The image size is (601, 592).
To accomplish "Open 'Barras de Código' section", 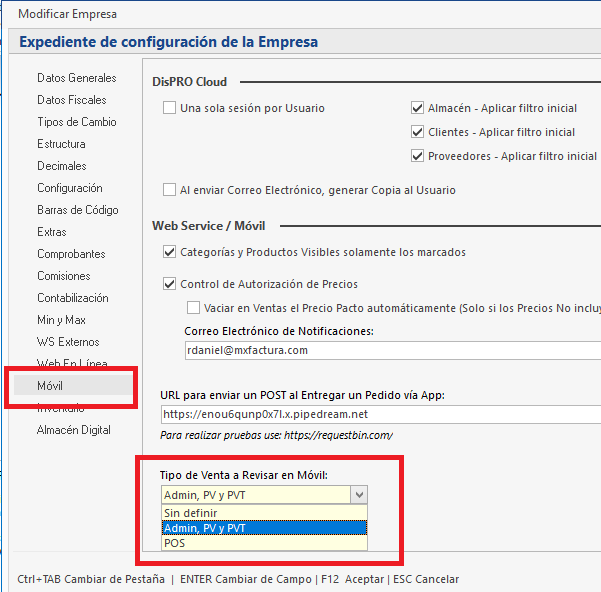I will 78,210.
